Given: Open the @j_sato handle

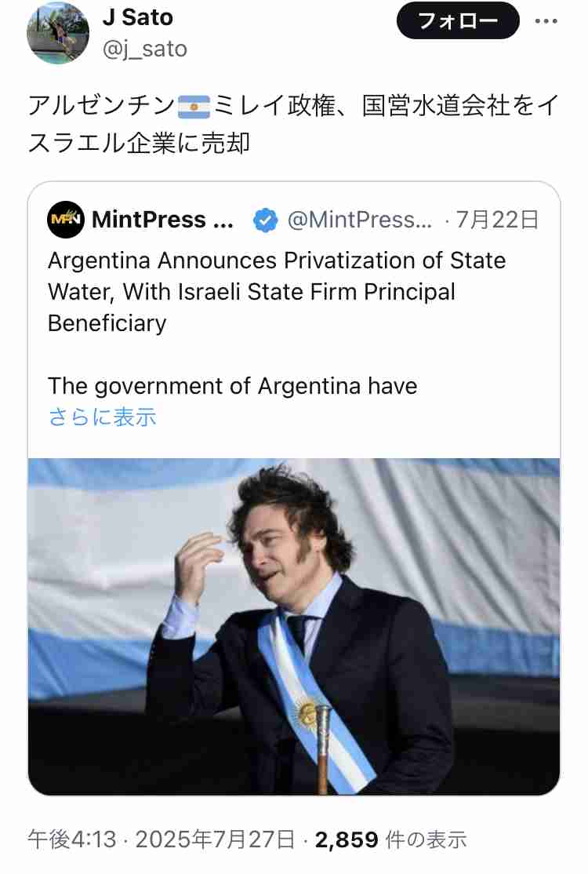Looking at the screenshot, I should tap(145, 49).
